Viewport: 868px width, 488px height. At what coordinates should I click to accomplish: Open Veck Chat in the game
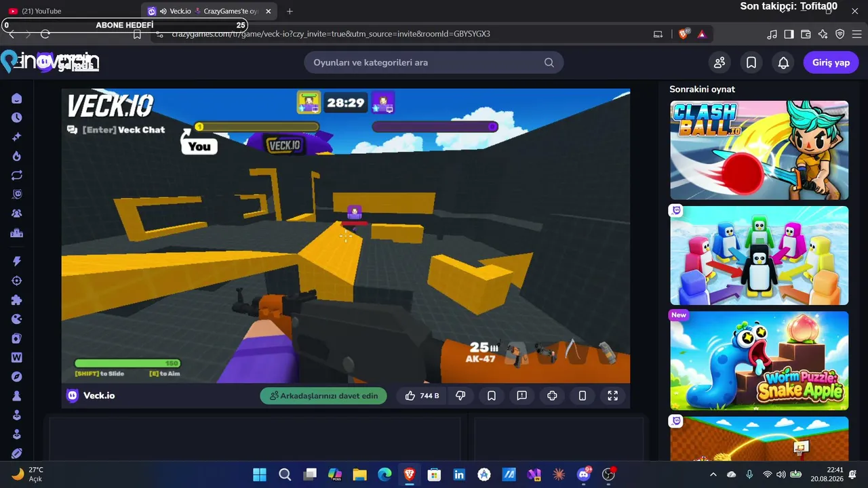pos(116,129)
